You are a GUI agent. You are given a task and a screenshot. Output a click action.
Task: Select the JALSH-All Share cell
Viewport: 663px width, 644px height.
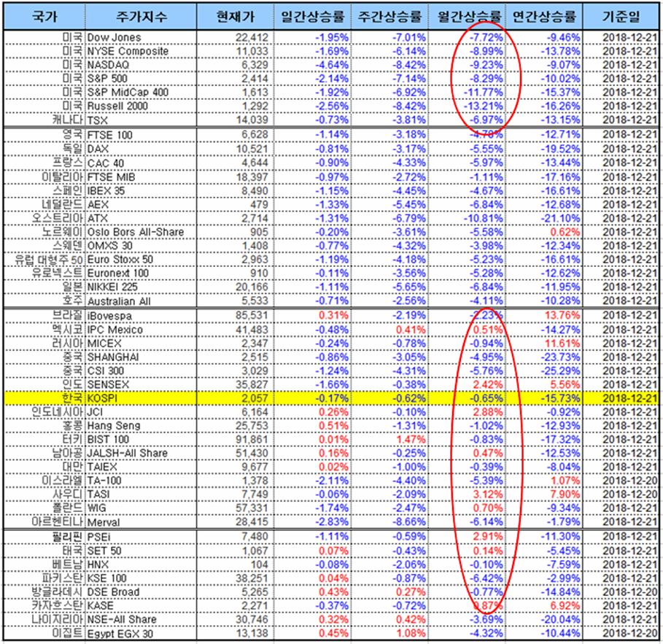[x=141, y=454]
